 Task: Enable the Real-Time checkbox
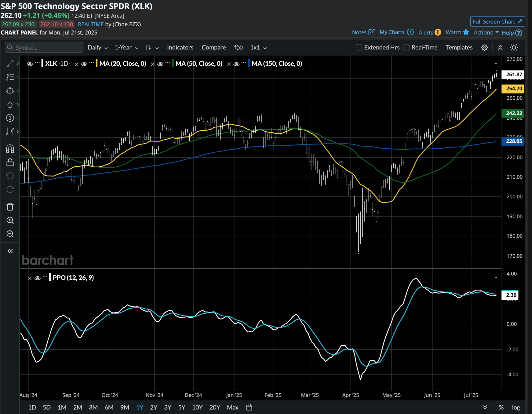pyautogui.click(x=407, y=48)
